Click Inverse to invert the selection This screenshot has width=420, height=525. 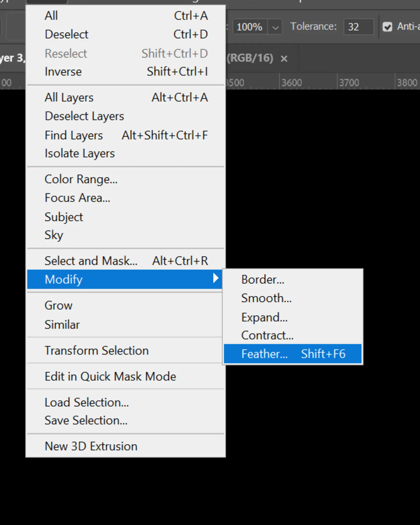[63, 71]
